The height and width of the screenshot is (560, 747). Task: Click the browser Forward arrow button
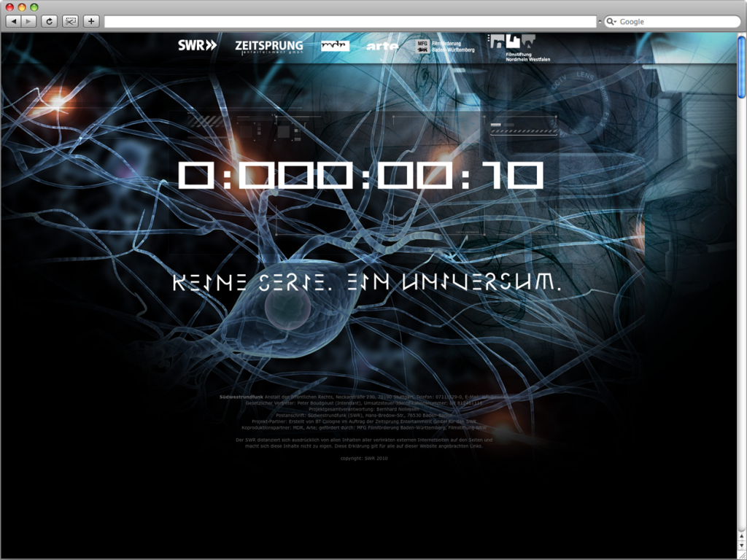pos(28,21)
